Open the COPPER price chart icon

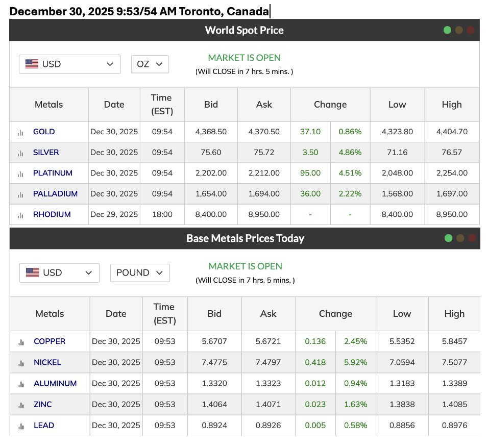tap(21, 341)
